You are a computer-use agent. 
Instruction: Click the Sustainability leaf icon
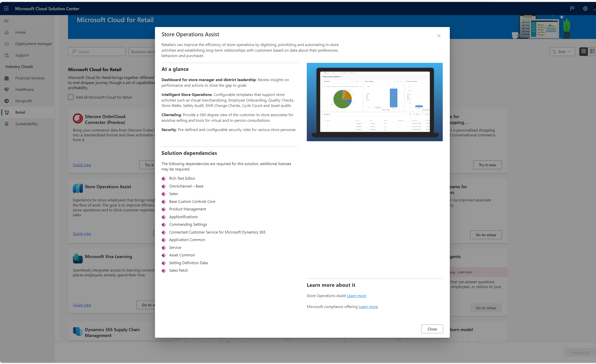coord(7,124)
